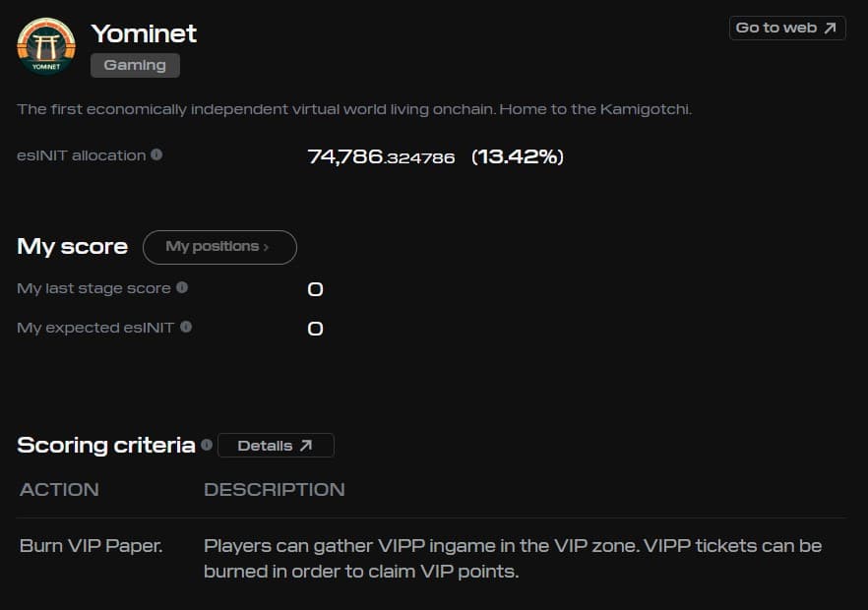Open the My positions button
The height and width of the screenshot is (610, 868).
(218, 247)
